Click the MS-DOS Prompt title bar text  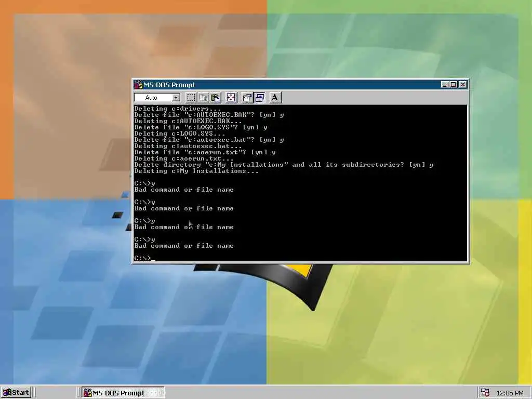[x=169, y=85]
